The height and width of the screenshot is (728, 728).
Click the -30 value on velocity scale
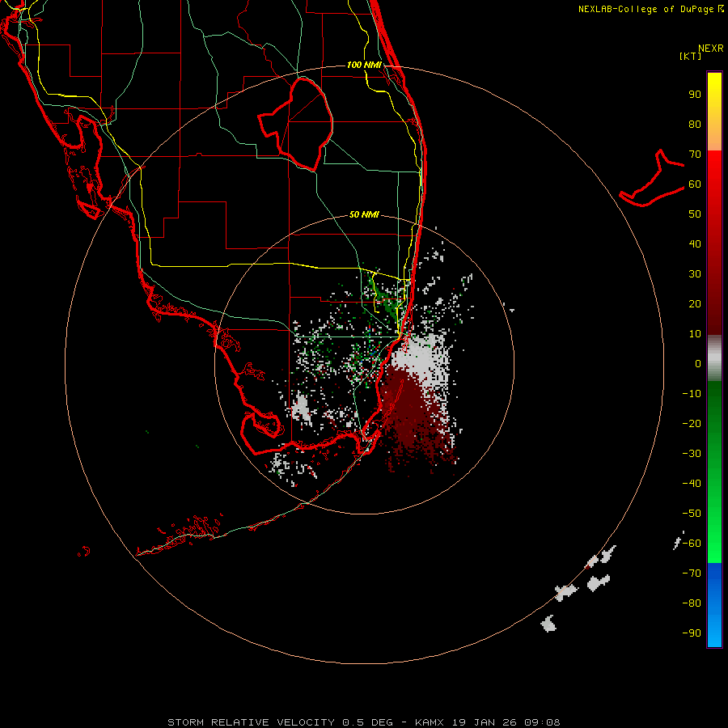tap(692, 454)
